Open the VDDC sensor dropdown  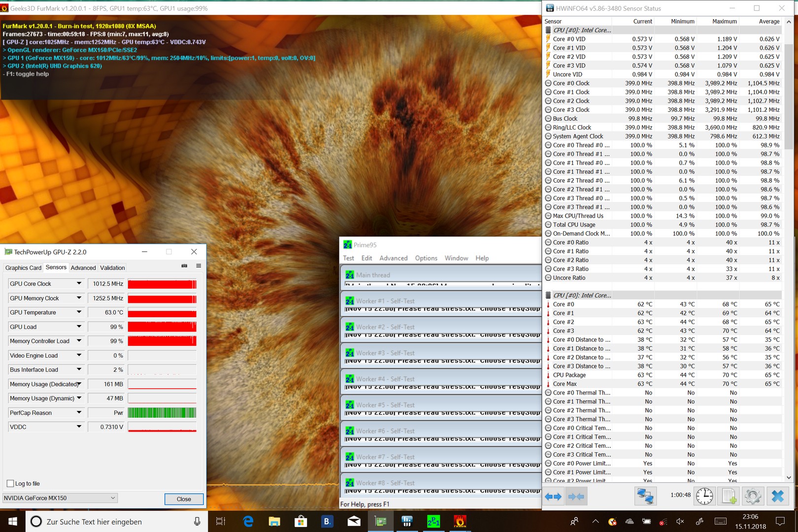coord(79,427)
